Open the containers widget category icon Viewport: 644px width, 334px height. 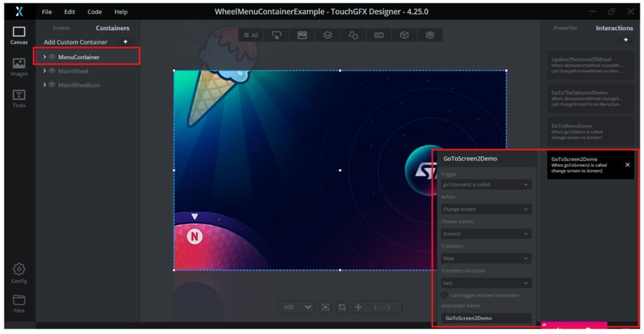point(327,35)
